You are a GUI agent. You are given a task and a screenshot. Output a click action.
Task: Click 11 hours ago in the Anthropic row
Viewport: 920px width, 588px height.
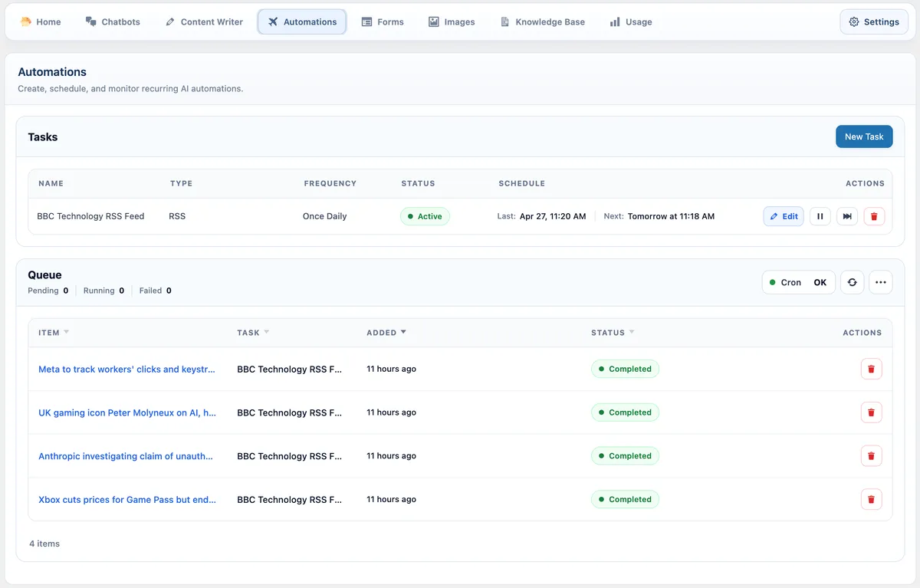click(391, 456)
